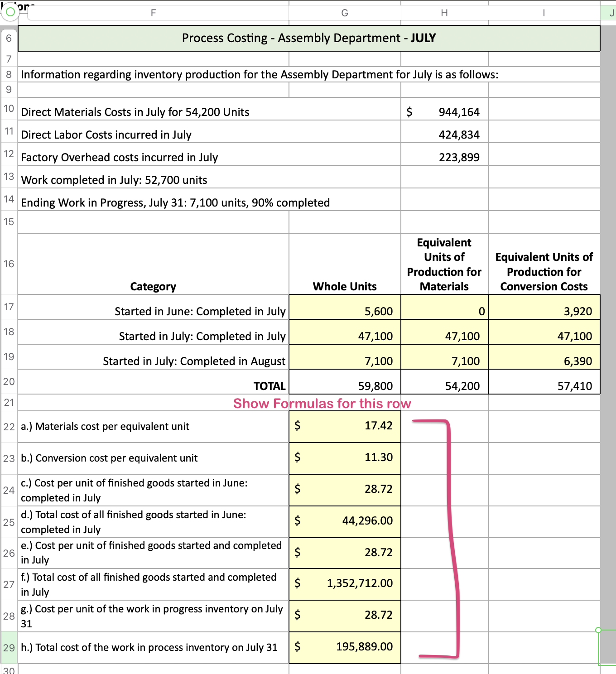Select the cell showing 195,889.00
Image resolution: width=616 pixels, height=674 pixels.
(x=345, y=647)
